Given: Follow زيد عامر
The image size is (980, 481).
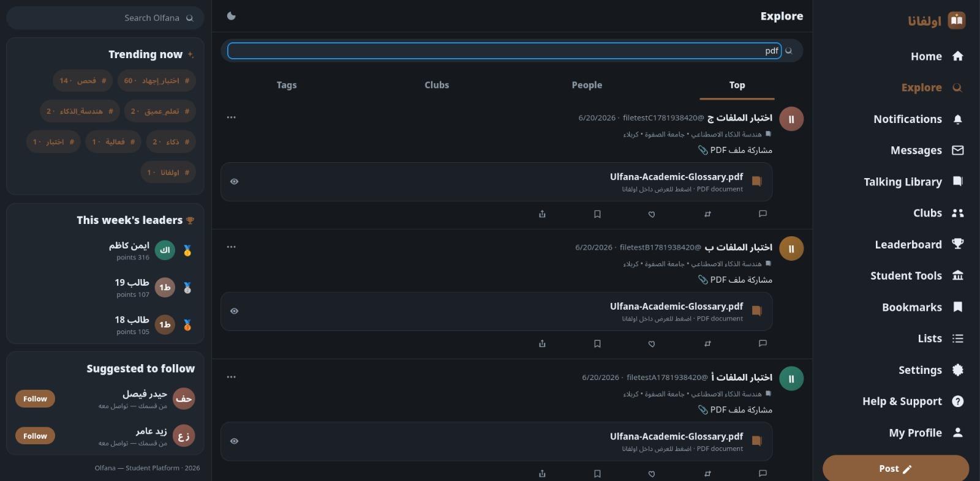Looking at the screenshot, I should [x=35, y=436].
